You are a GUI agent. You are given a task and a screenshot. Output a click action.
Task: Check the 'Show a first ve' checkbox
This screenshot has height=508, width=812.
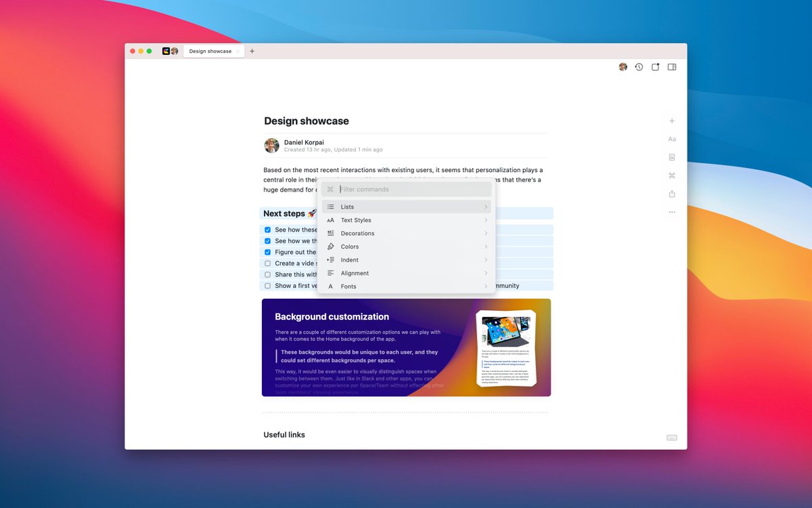click(x=268, y=286)
